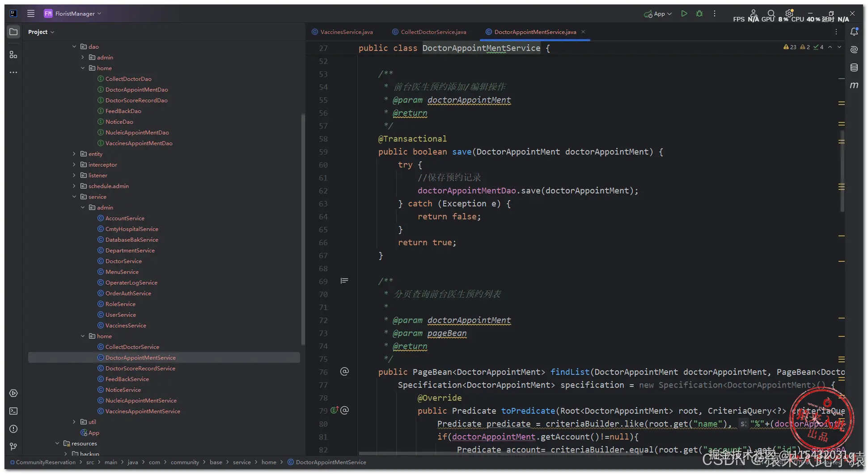Click the editor vertical scrollbar
The height and width of the screenshot is (474, 868).
point(843,171)
